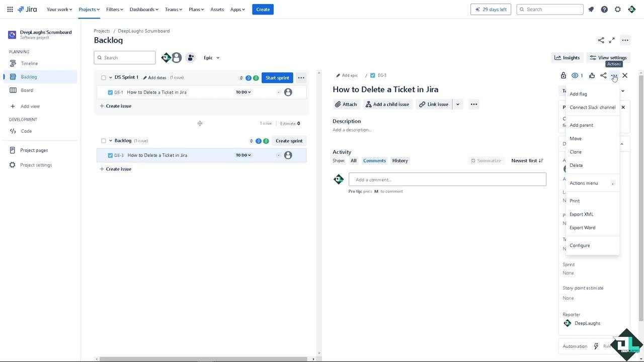Screen dimensions: 644x362
Task: Check the DS Sprint 1 checkbox
Action: pos(104,78)
